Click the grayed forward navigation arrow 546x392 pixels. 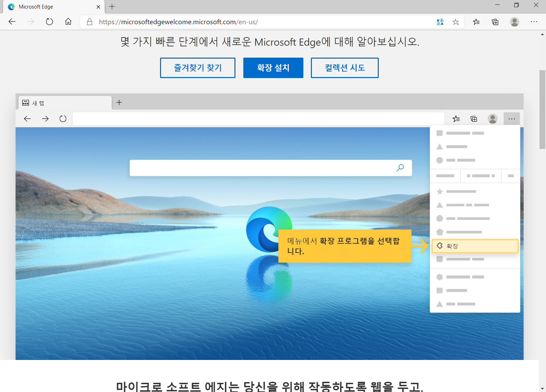[x=31, y=22]
